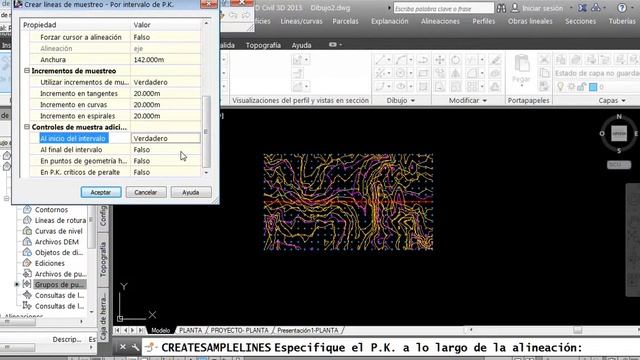Toggle En P.K. críticos de peralte value

166,172
